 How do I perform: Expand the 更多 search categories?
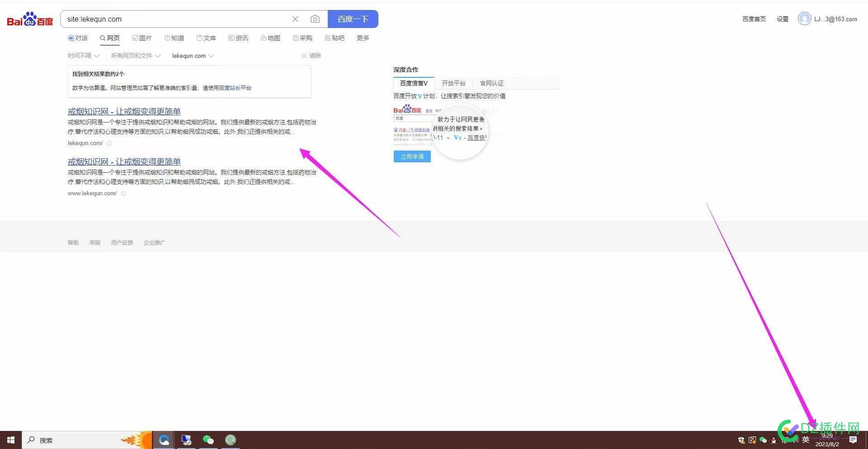pos(363,38)
